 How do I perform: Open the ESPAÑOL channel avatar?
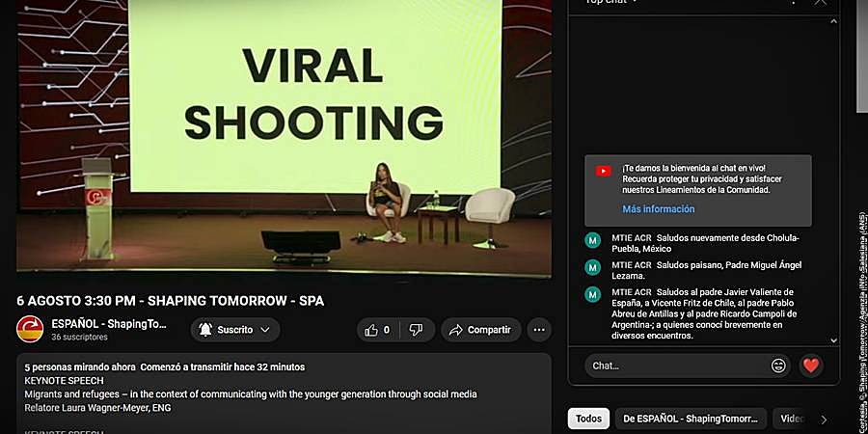[x=30, y=330]
